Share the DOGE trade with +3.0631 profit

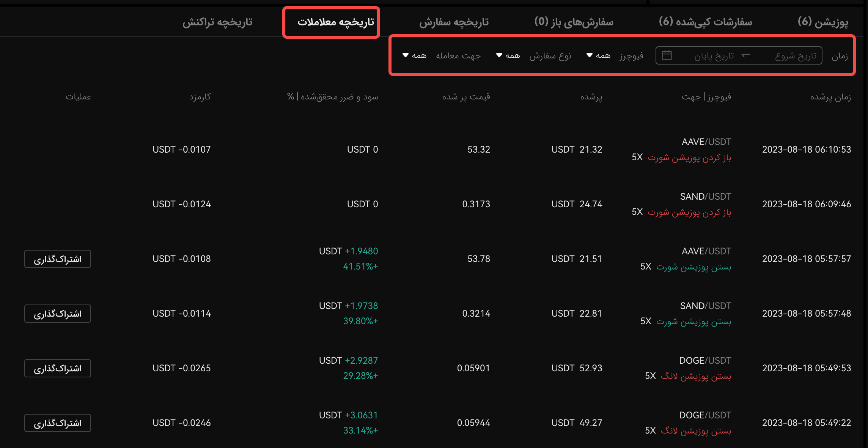point(58,423)
